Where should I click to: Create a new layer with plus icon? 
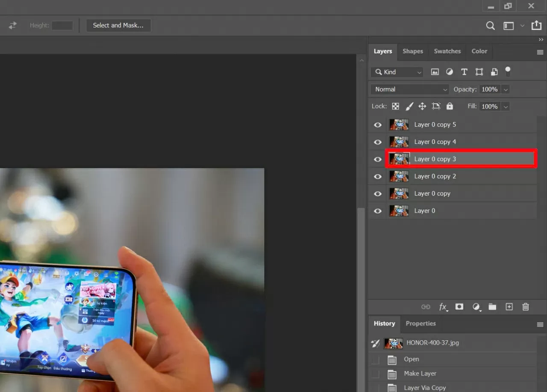[509, 307]
